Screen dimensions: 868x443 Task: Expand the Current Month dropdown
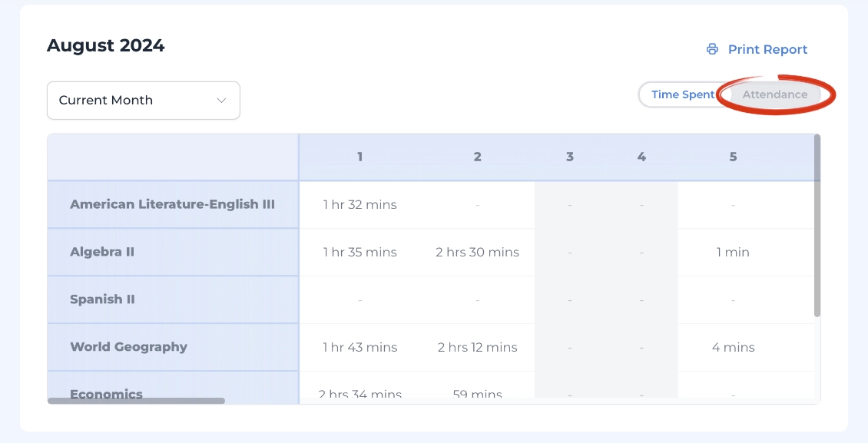(x=144, y=101)
